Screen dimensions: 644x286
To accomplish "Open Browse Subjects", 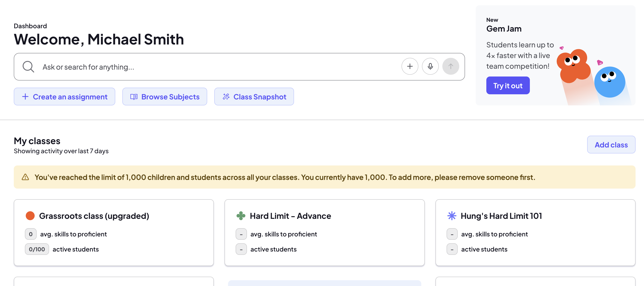I will pyautogui.click(x=165, y=97).
